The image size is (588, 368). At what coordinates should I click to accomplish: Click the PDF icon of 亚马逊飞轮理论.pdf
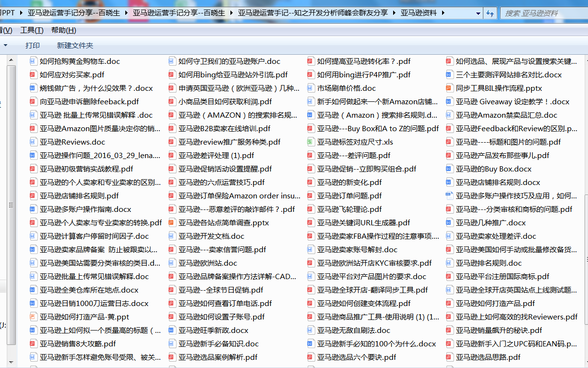click(x=311, y=209)
